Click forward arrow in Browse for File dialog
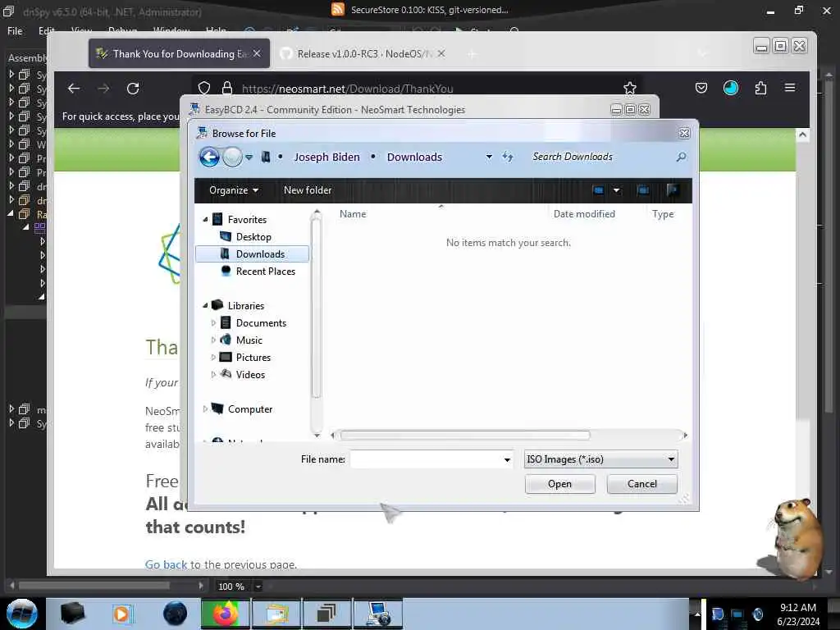This screenshot has width=840, height=630. pyautogui.click(x=232, y=157)
